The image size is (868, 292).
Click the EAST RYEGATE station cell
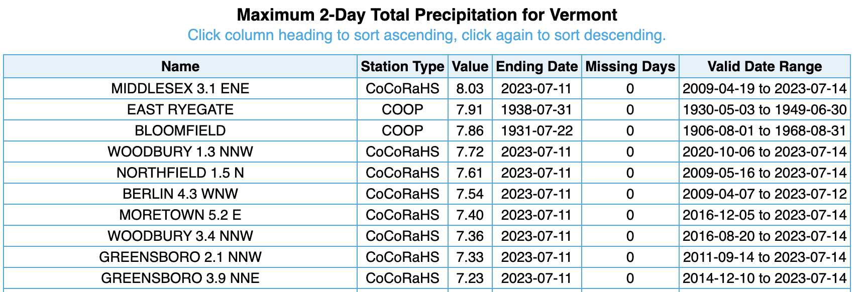pyautogui.click(x=180, y=110)
